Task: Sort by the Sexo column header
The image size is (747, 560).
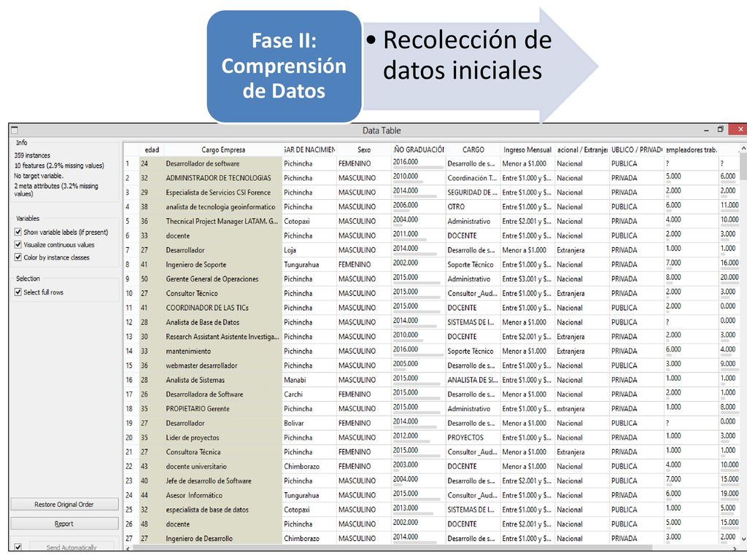Action: pyautogui.click(x=364, y=149)
